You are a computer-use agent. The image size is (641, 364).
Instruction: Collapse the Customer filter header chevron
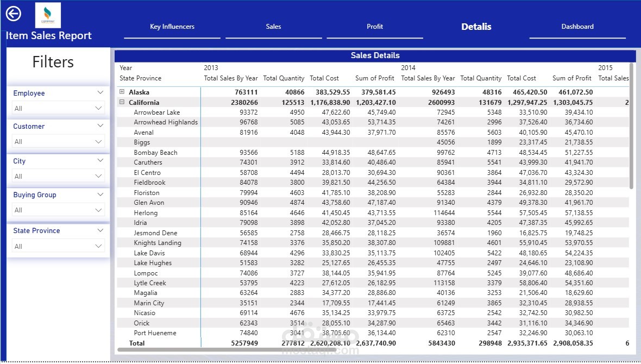[100, 125]
